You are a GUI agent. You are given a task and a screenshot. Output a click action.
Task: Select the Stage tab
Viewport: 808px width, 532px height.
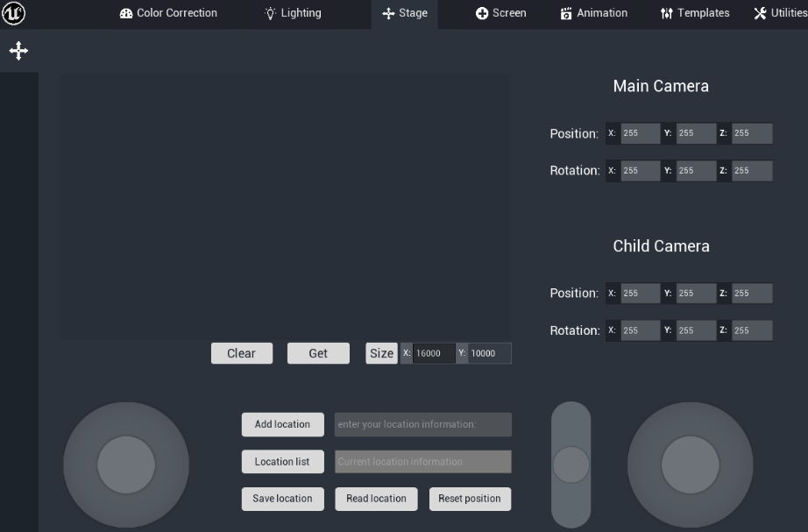click(x=405, y=13)
